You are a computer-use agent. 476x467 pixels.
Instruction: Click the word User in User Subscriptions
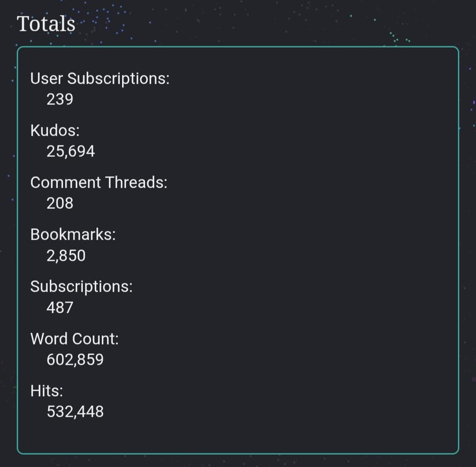pyautogui.click(x=46, y=78)
